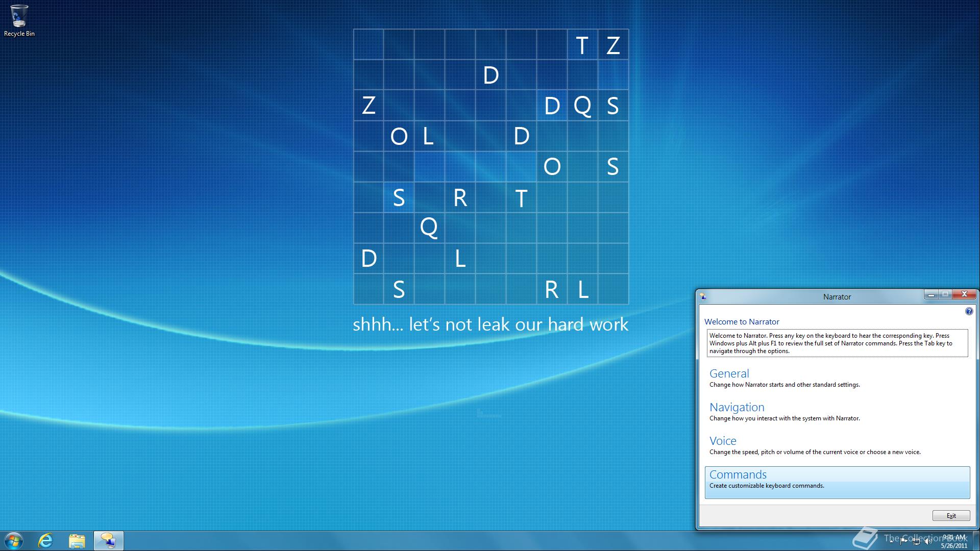Open the volume speaker tray icon

click(928, 541)
